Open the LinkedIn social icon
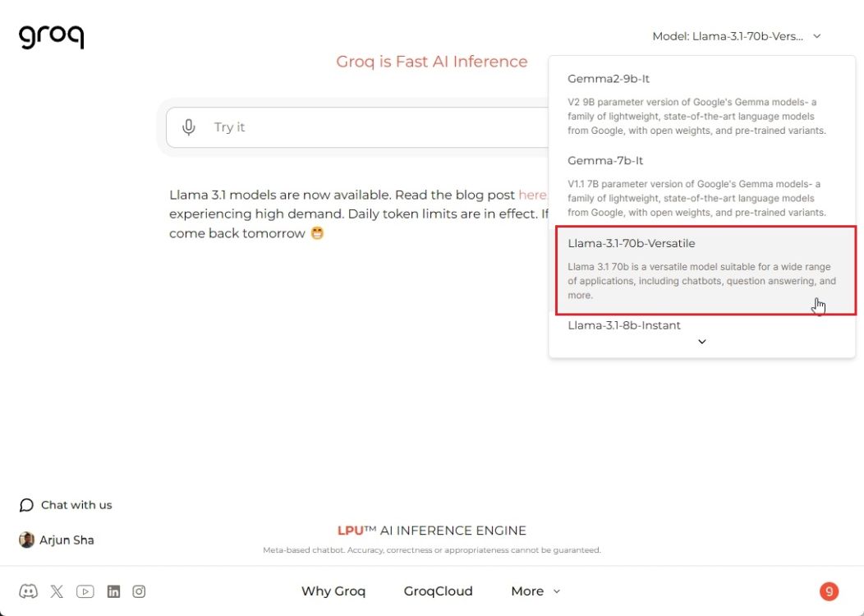 113,591
